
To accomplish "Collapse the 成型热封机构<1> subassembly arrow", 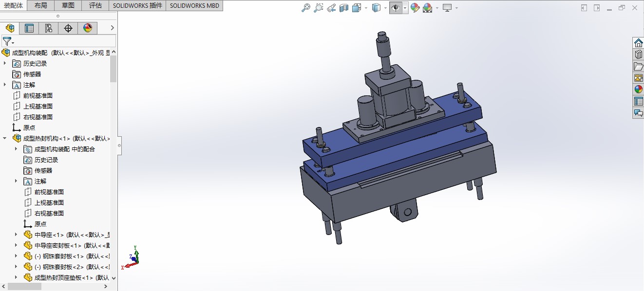I will (x=5, y=138).
